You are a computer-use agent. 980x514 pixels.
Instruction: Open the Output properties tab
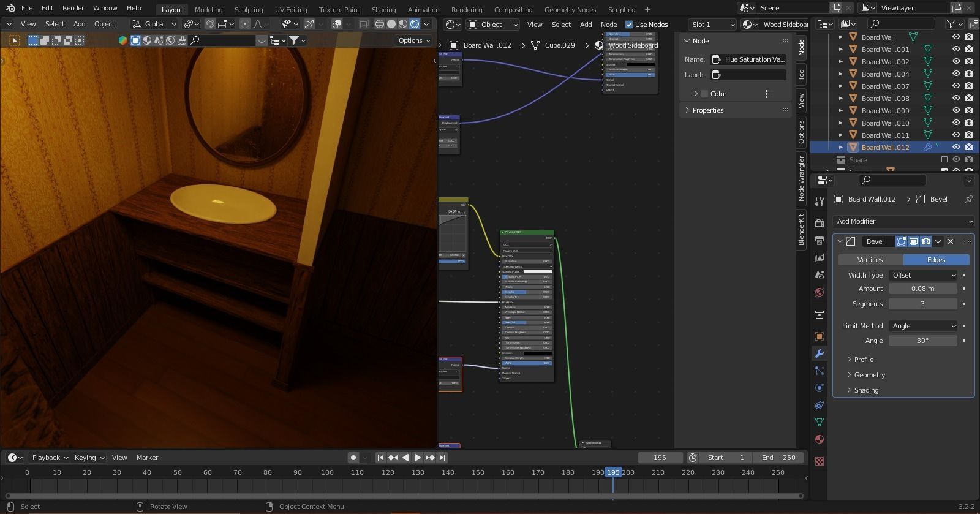click(x=820, y=240)
